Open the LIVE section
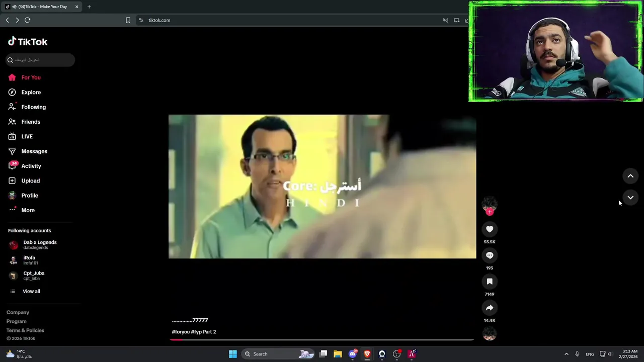Screen dimensions: 644x362 pyautogui.click(x=21, y=136)
